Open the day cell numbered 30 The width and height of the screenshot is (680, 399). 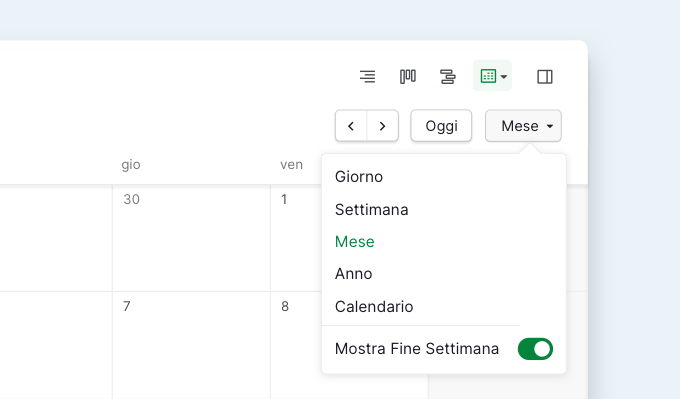pos(191,238)
